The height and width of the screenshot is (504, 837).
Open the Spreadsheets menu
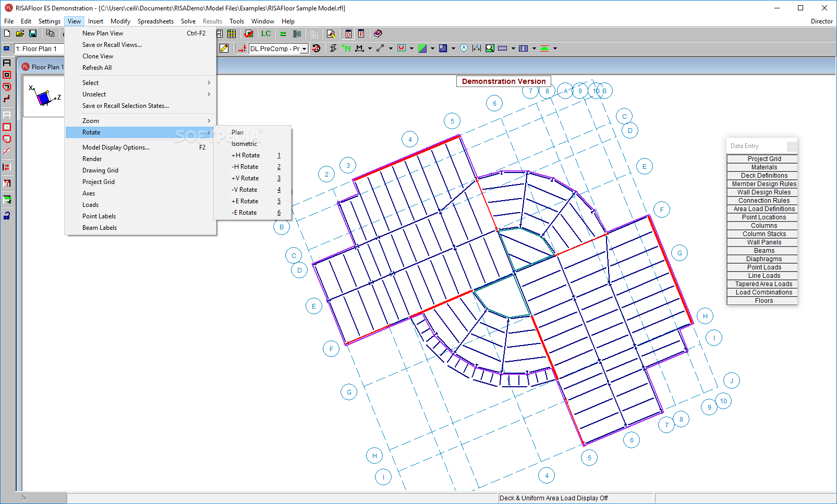155,21
